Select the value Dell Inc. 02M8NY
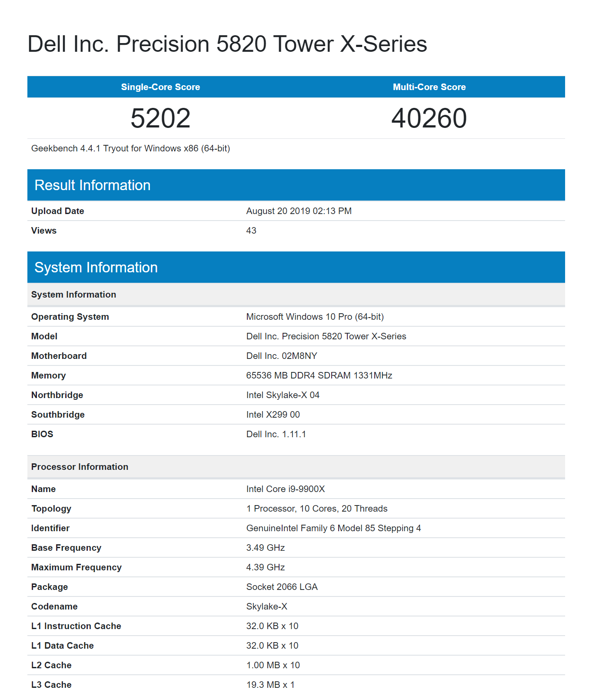The image size is (589, 700). (x=282, y=356)
